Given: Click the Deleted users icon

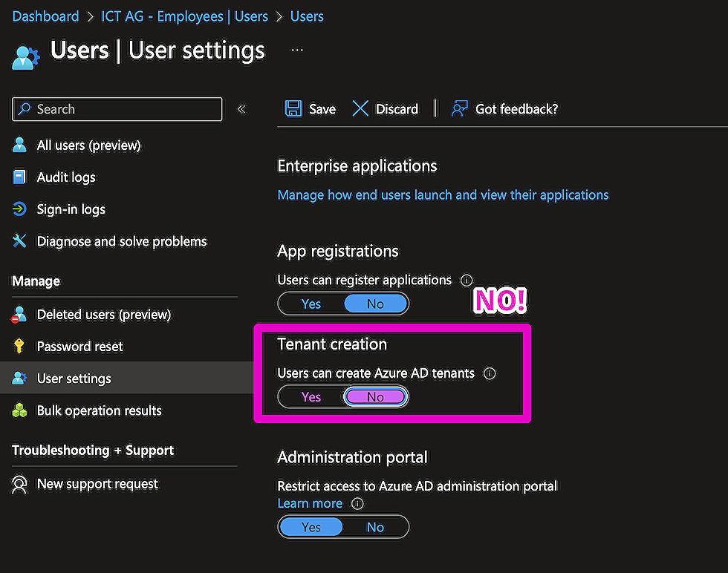Looking at the screenshot, I should (x=19, y=315).
